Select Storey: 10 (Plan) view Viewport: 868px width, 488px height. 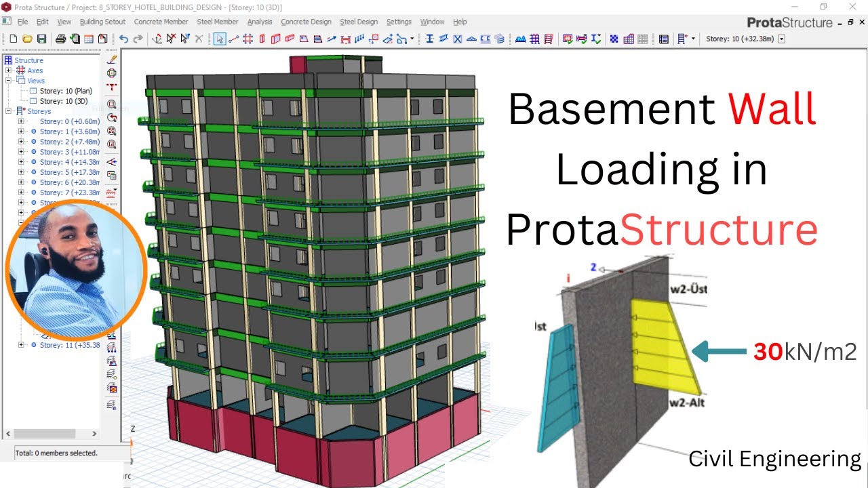tap(66, 91)
